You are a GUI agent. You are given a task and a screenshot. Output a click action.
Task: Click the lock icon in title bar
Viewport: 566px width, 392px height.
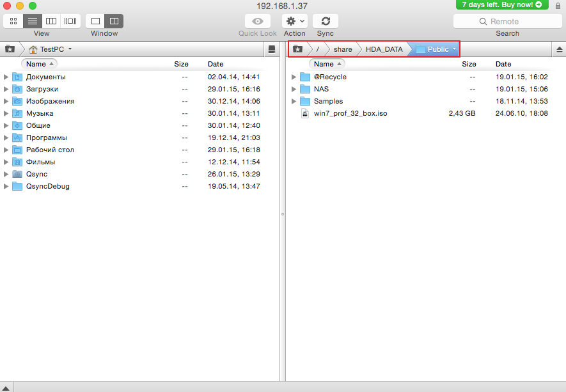click(558, 5)
